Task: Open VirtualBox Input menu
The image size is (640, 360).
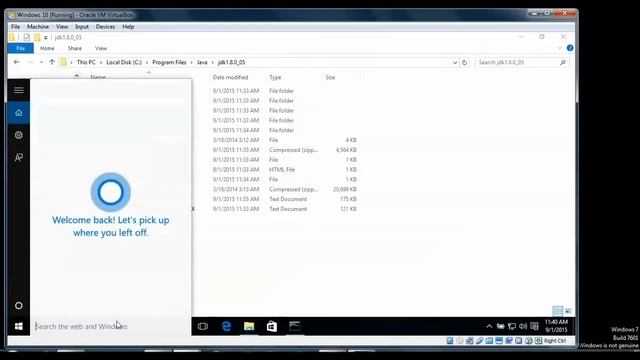Action: [82, 27]
